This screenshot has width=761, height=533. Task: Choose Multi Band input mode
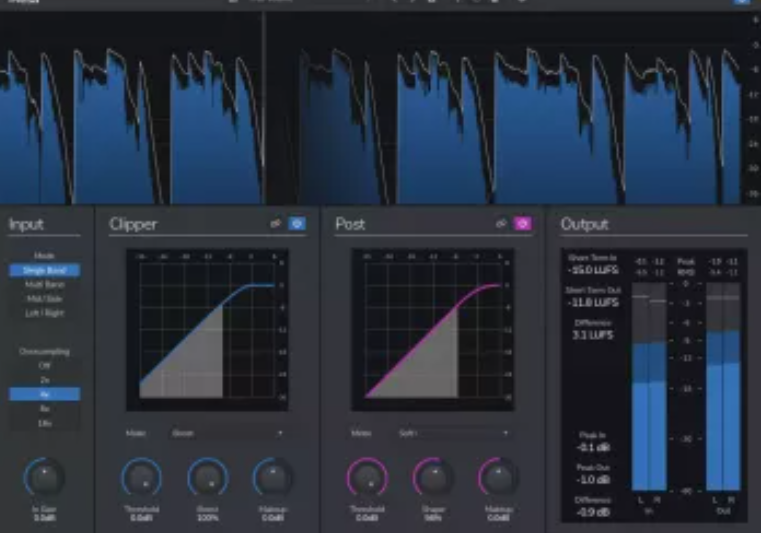44,285
